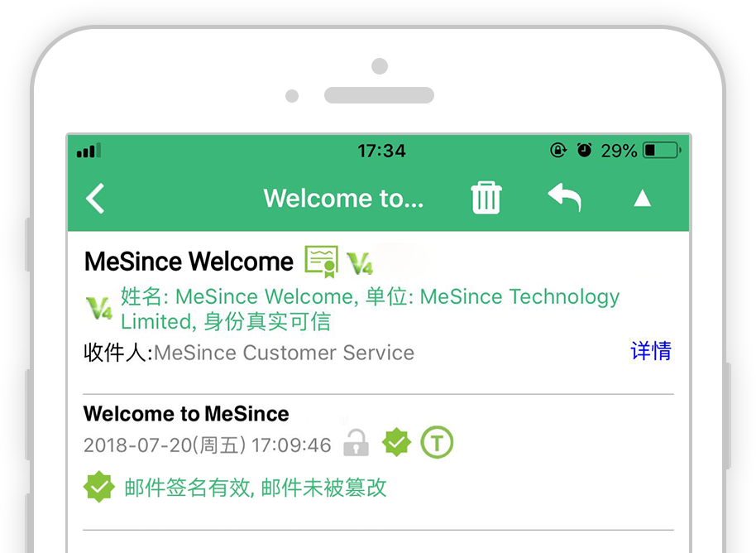Tap green checkmark badge next to timestamp
Screen dimensions: 756x553
coord(396,442)
